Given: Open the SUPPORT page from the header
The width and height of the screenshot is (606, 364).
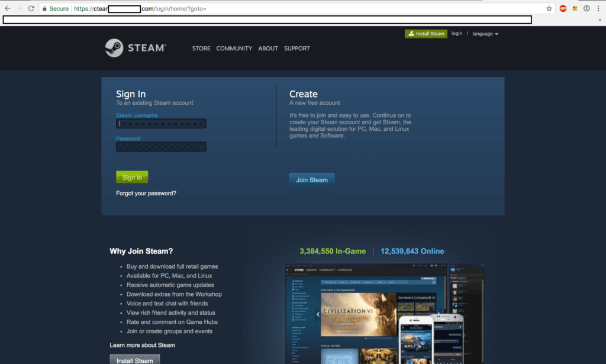Looking at the screenshot, I should tap(296, 49).
